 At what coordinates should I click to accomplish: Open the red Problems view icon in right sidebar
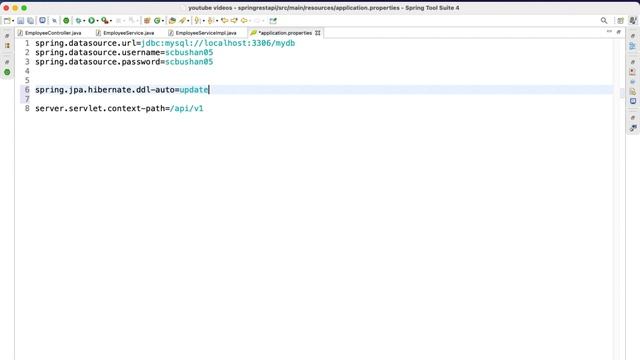pyautogui.click(x=633, y=72)
